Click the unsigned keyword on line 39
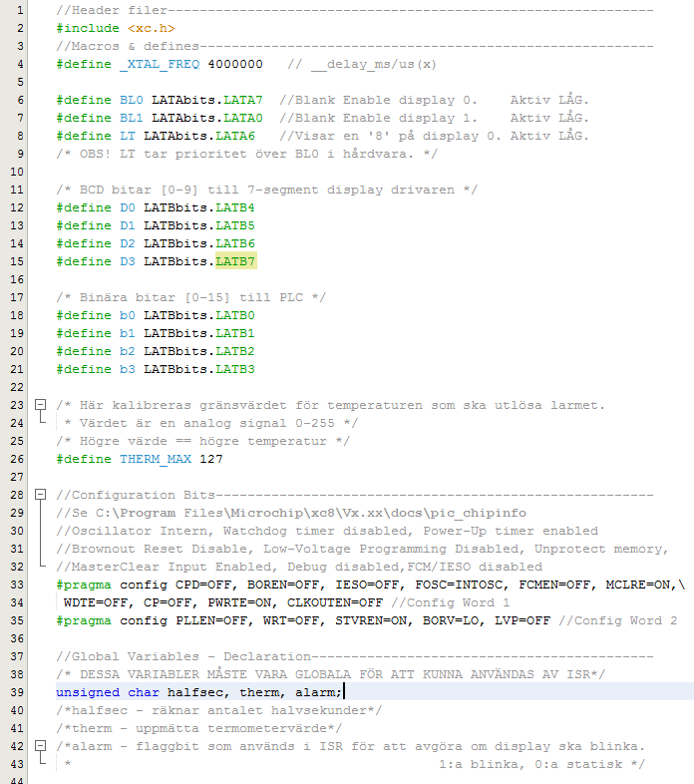This screenshot has width=694, height=784. tap(88, 692)
